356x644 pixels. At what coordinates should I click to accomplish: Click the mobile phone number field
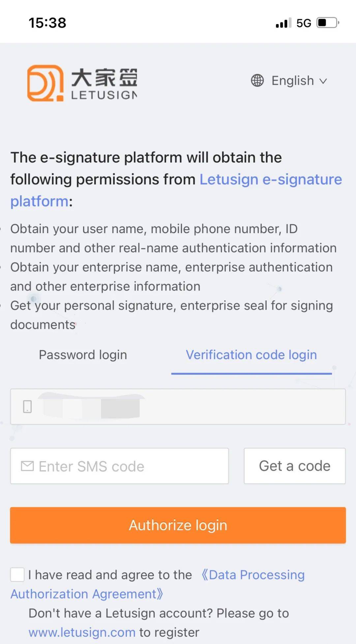(178, 406)
